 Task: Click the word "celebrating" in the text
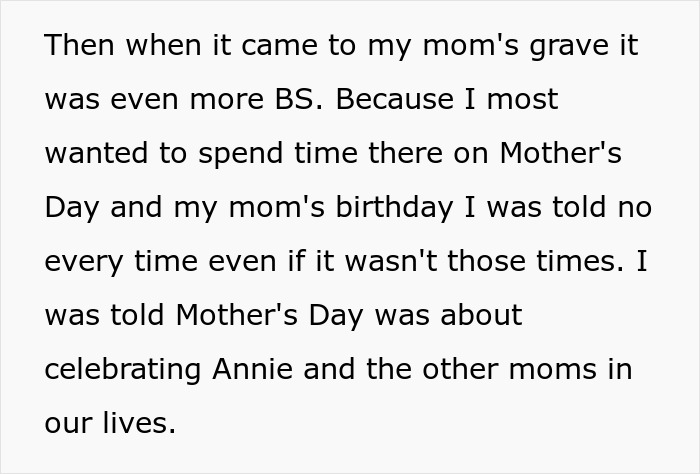[x=123, y=369]
